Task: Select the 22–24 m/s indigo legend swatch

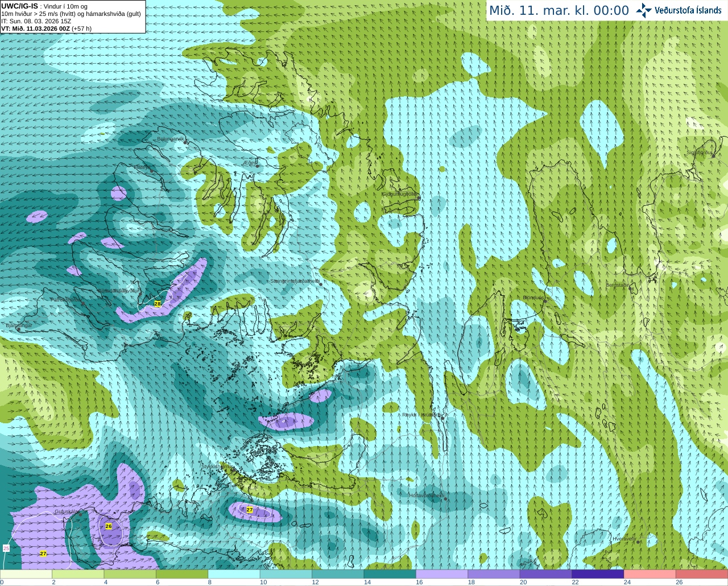Action: pos(598,574)
